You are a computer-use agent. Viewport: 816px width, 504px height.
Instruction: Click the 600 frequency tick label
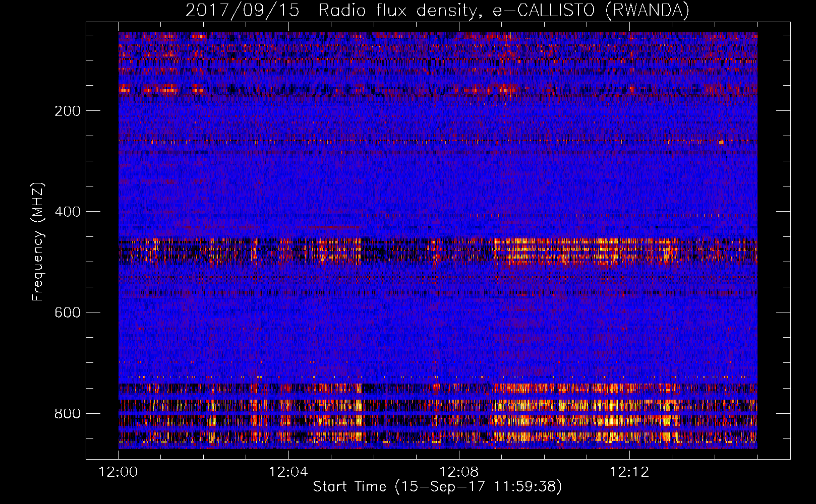tap(68, 312)
